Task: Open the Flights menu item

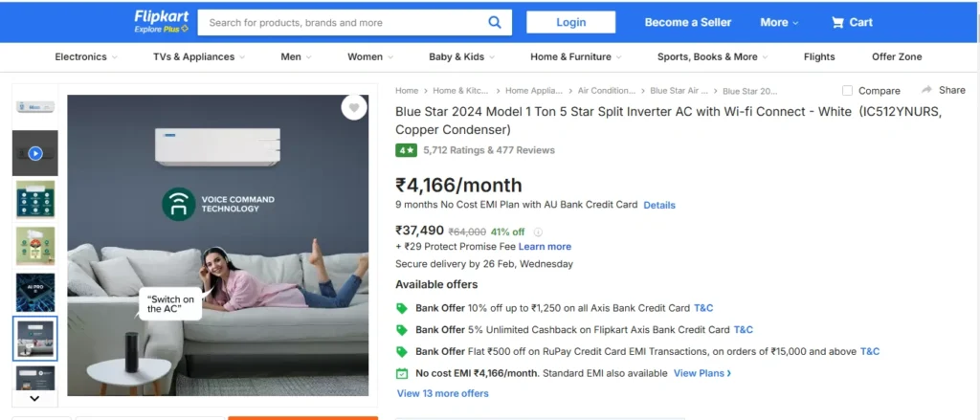Action: (819, 56)
